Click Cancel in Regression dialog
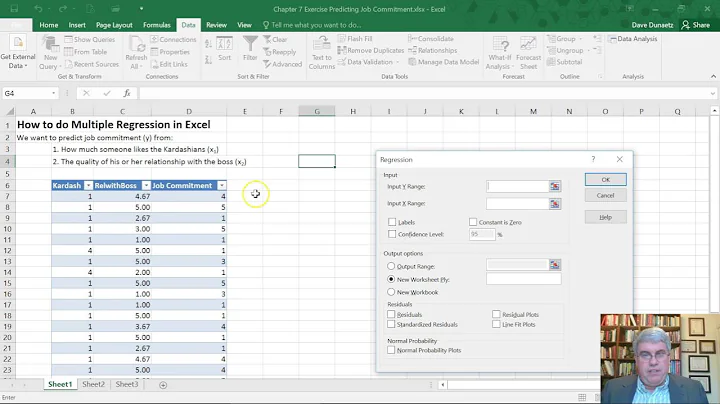 pos(605,196)
